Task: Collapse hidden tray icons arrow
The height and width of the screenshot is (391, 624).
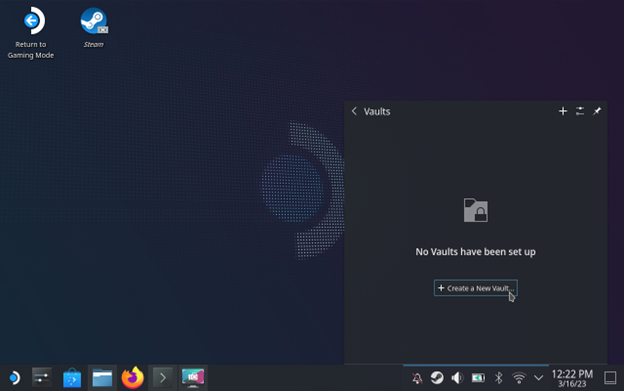Action: (538, 377)
